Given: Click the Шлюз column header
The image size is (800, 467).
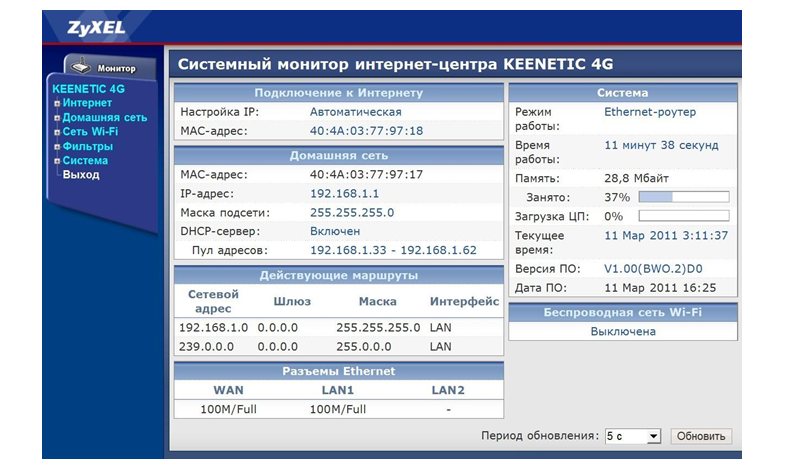Looking at the screenshot, I should [x=292, y=302].
